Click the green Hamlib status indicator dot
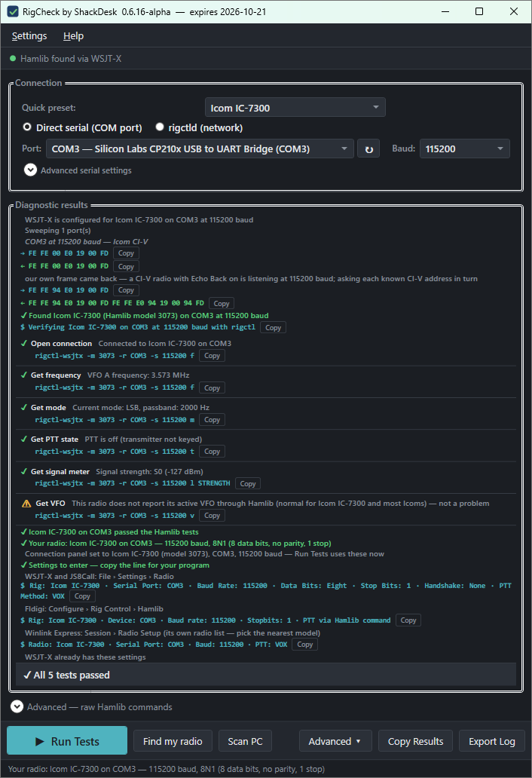 pyautogui.click(x=13, y=59)
